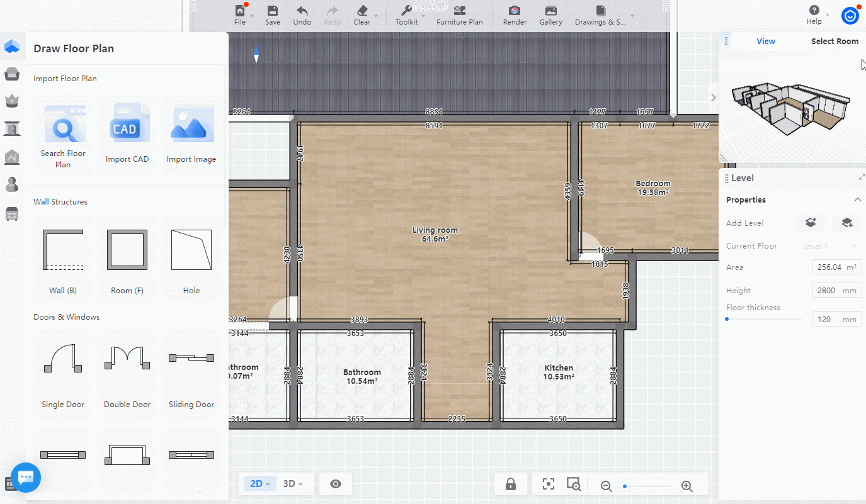Open the person profile sidebar icon
The width and height of the screenshot is (866, 504).
pos(11,184)
